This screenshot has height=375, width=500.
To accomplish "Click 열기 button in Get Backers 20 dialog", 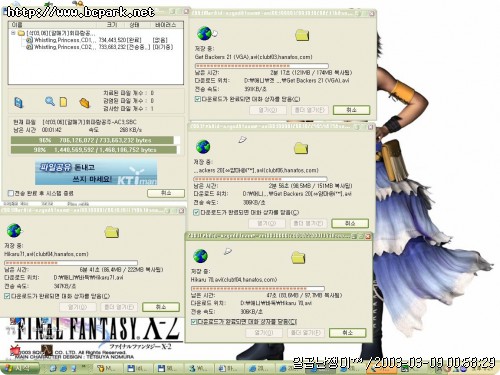I will [x=266, y=223].
